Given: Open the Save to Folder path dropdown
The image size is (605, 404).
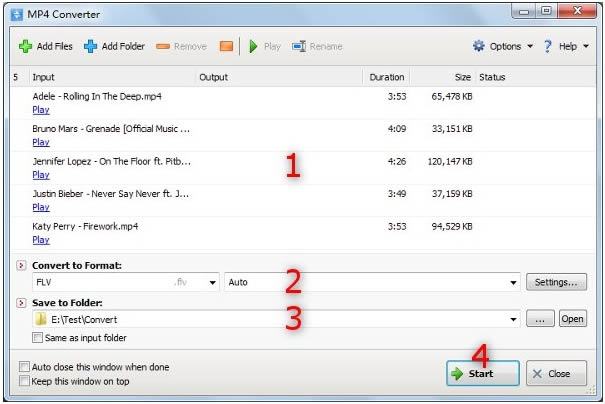Looking at the screenshot, I should click(513, 319).
